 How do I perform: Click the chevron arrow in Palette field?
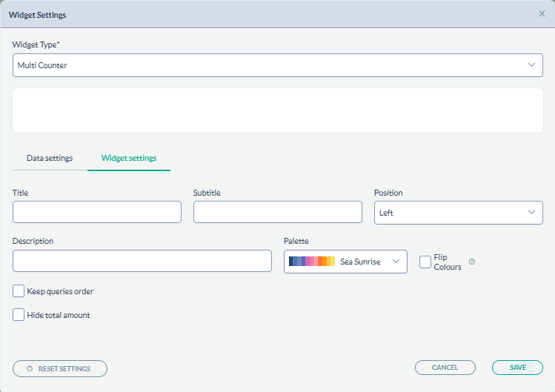point(396,262)
